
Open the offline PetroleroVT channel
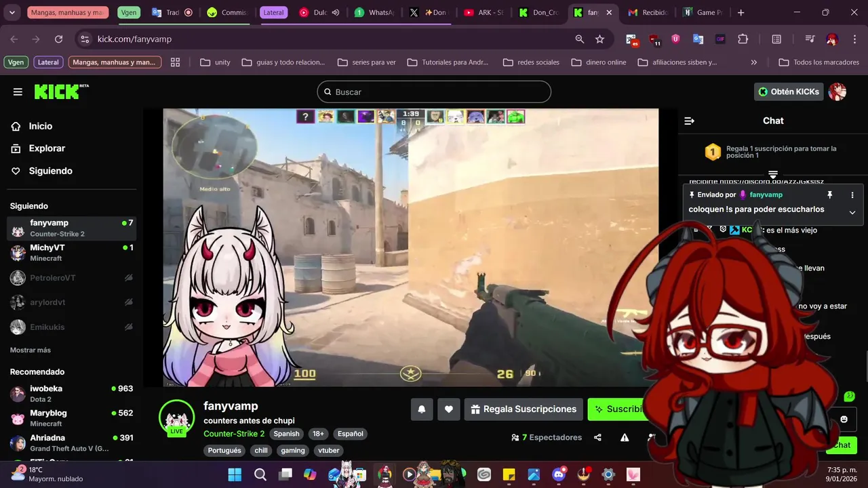point(71,278)
